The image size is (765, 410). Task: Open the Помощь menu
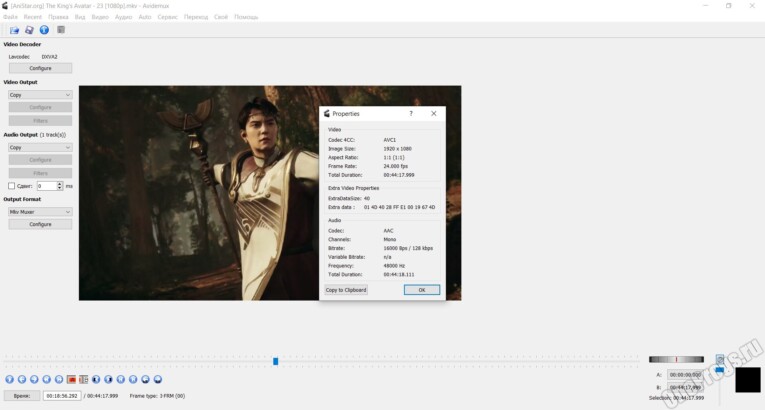[246, 17]
